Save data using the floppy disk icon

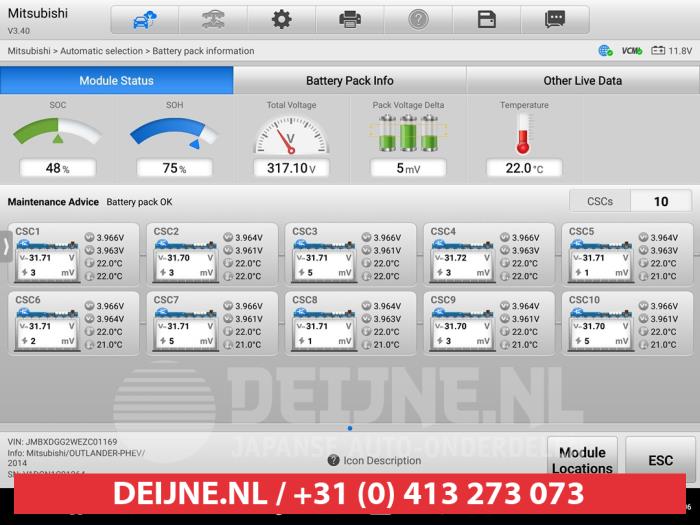tap(487, 20)
